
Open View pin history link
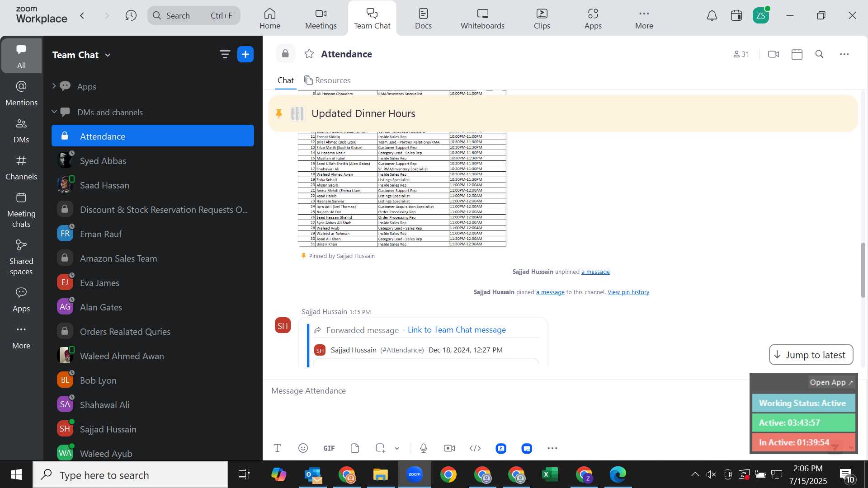(628, 292)
